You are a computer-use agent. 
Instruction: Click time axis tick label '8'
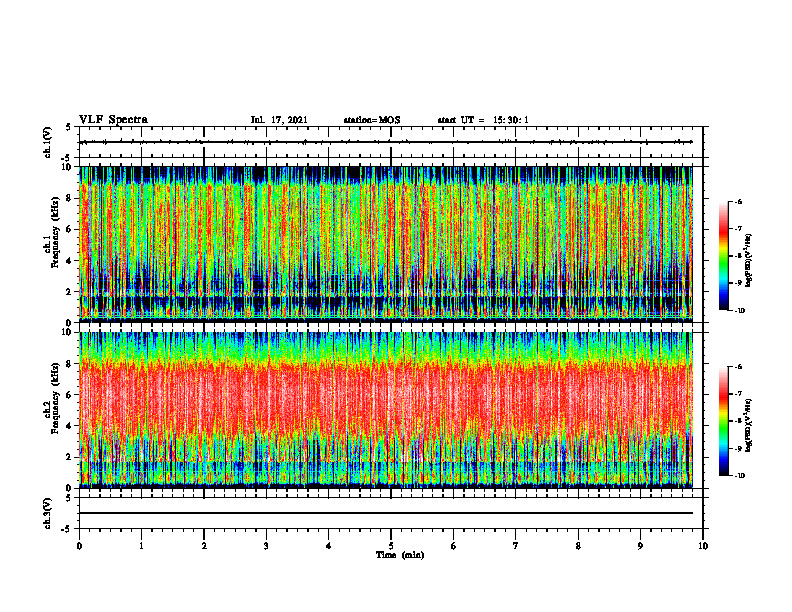tap(578, 546)
